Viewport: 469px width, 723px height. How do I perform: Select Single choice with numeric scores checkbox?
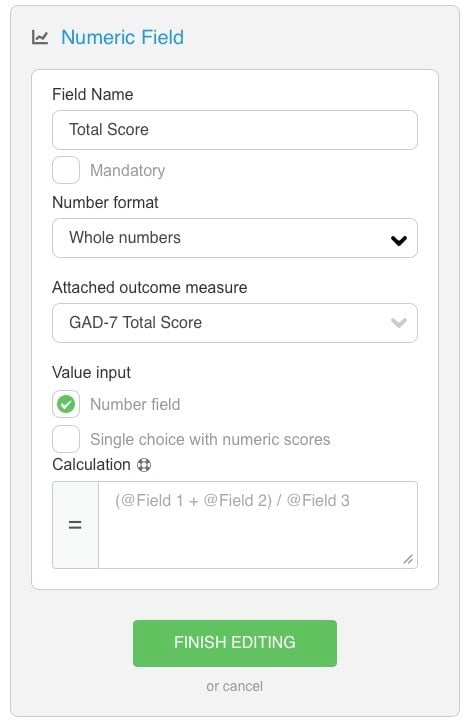click(x=66, y=439)
